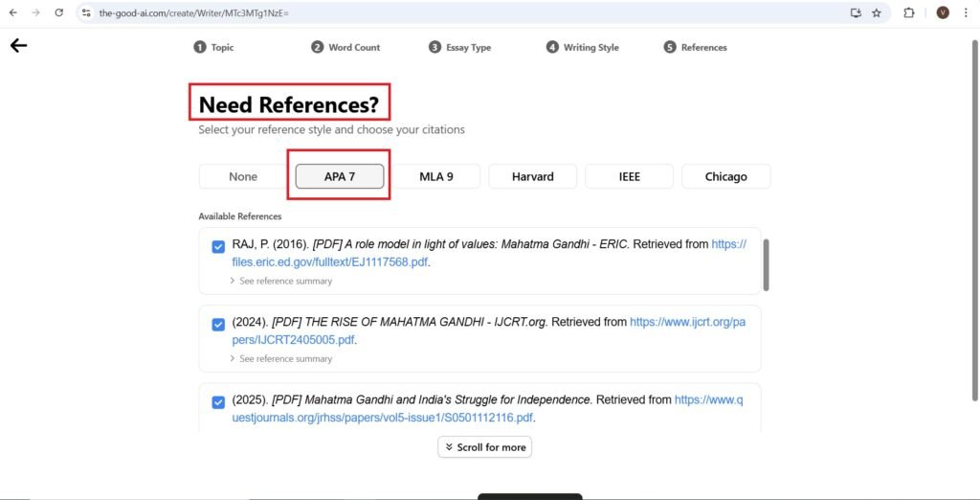Screen dimensions: 980x500
Task: Choose MLA 9 reference style
Action: pos(436,176)
